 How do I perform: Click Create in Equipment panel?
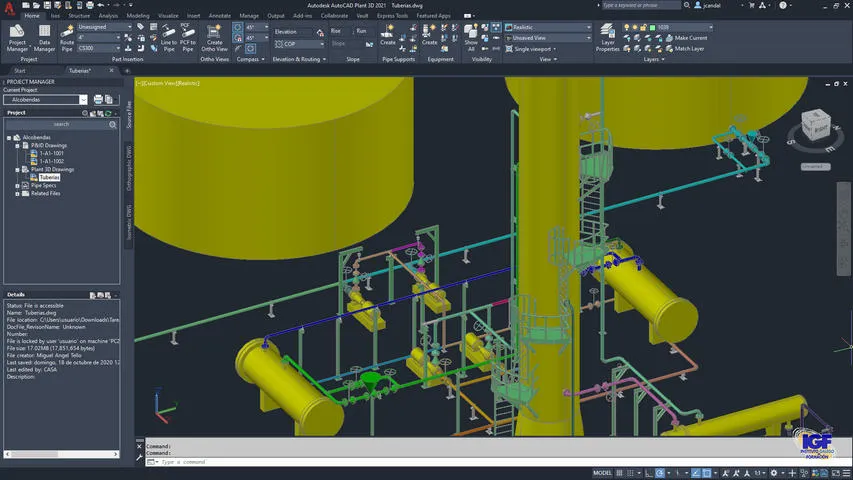[x=429, y=35]
